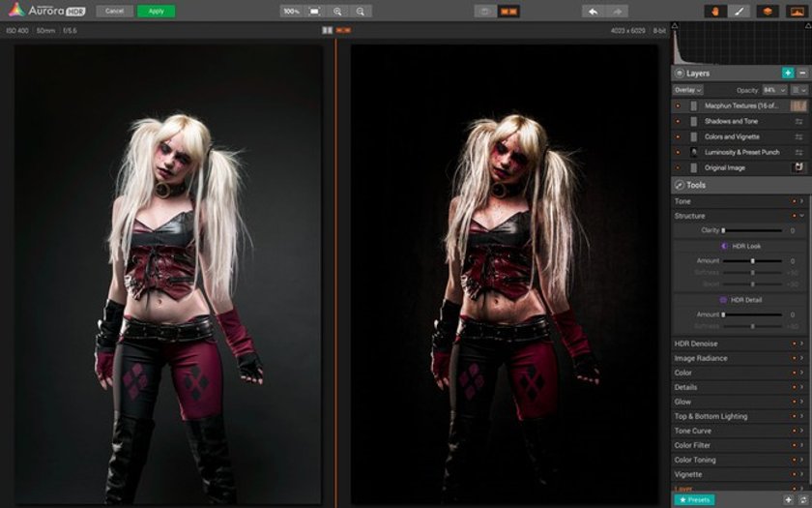
Task: Open the Opacity 84% dropdown
Action: pyautogui.click(x=774, y=90)
